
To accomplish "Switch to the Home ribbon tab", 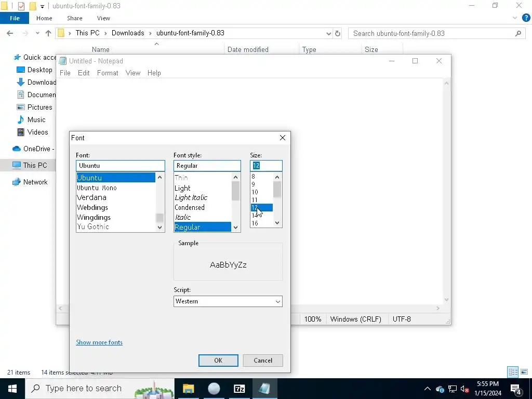I will 45,18.
